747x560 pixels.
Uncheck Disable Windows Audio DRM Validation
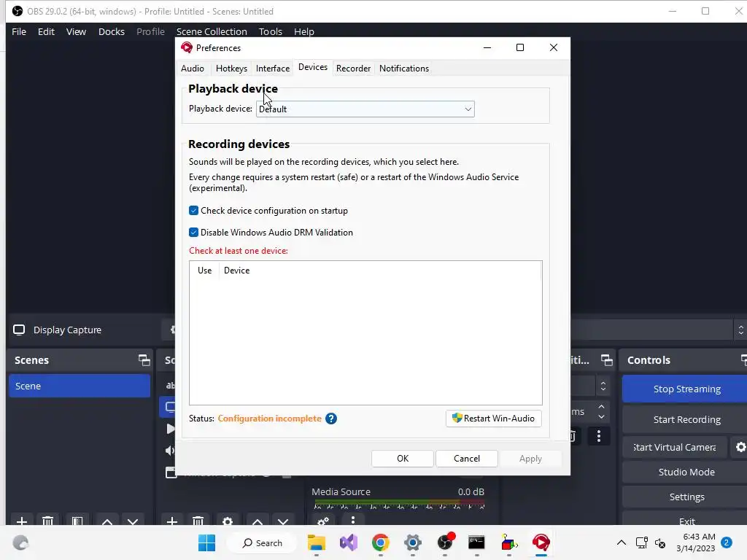pos(193,233)
